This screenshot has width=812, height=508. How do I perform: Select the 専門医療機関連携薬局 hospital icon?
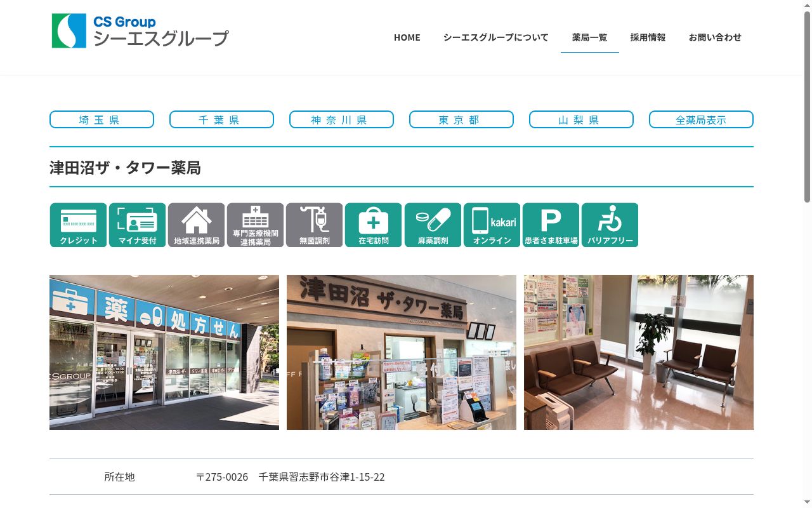click(255, 225)
